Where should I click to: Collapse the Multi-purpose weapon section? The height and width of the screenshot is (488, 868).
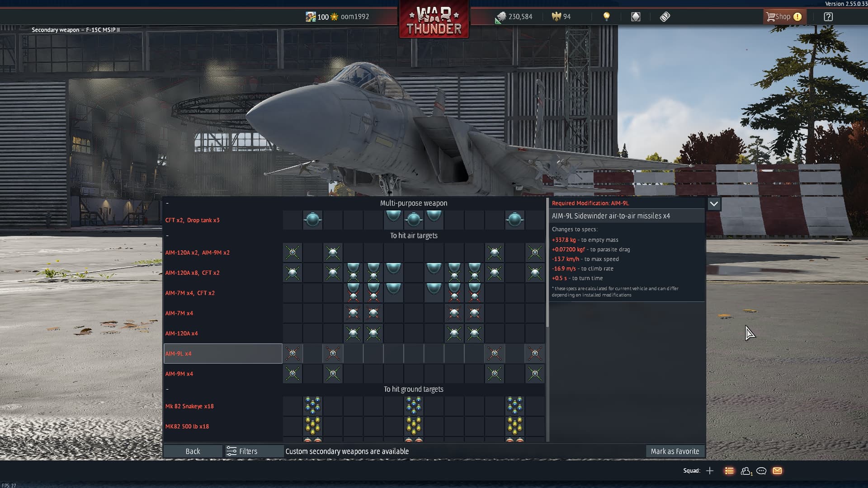[167, 203]
